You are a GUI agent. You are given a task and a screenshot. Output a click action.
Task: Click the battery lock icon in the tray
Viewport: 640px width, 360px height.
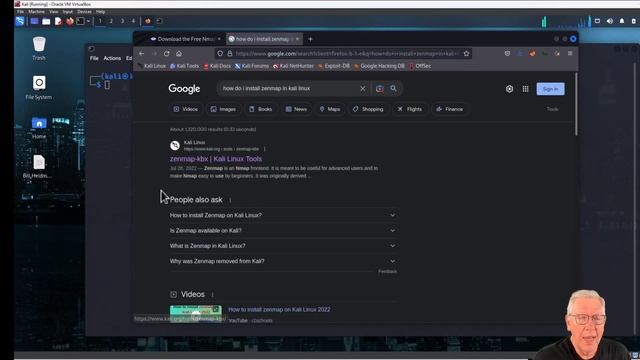tap(633, 21)
